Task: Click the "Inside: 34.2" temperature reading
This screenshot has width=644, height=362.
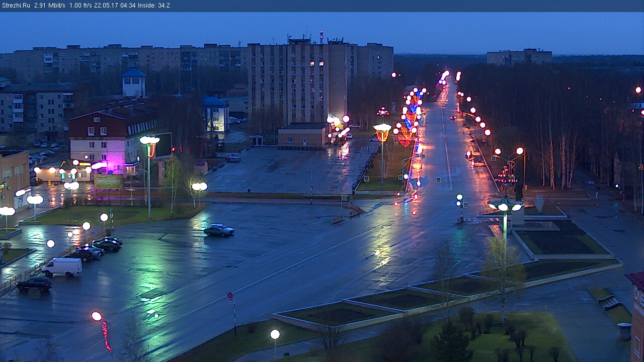Action: [154, 6]
